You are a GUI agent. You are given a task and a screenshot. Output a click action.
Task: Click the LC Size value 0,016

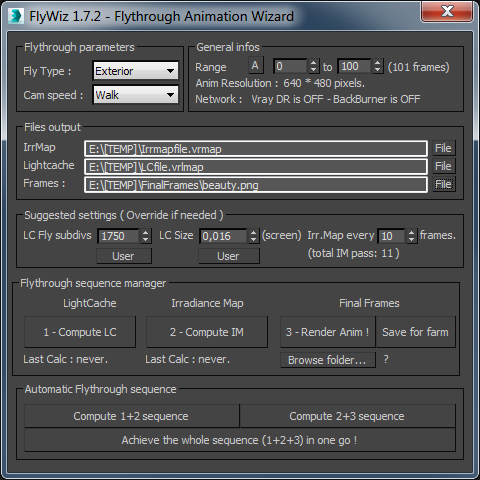tap(223, 236)
